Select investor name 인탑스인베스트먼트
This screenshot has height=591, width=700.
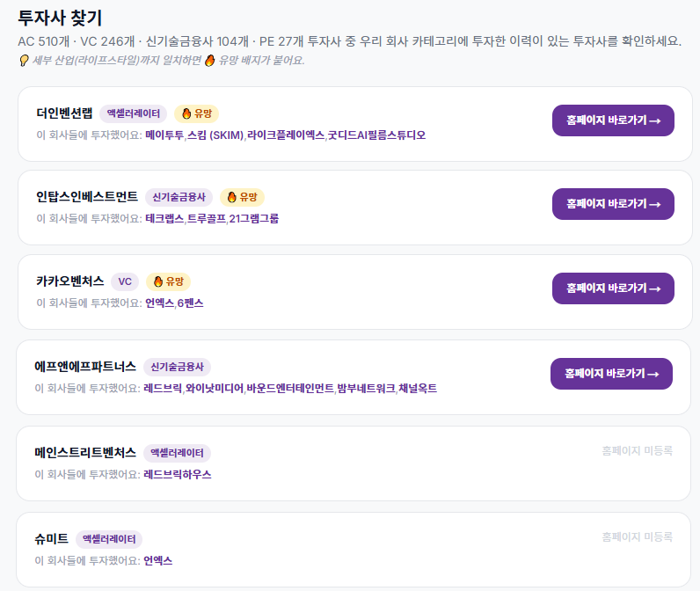tap(87, 197)
